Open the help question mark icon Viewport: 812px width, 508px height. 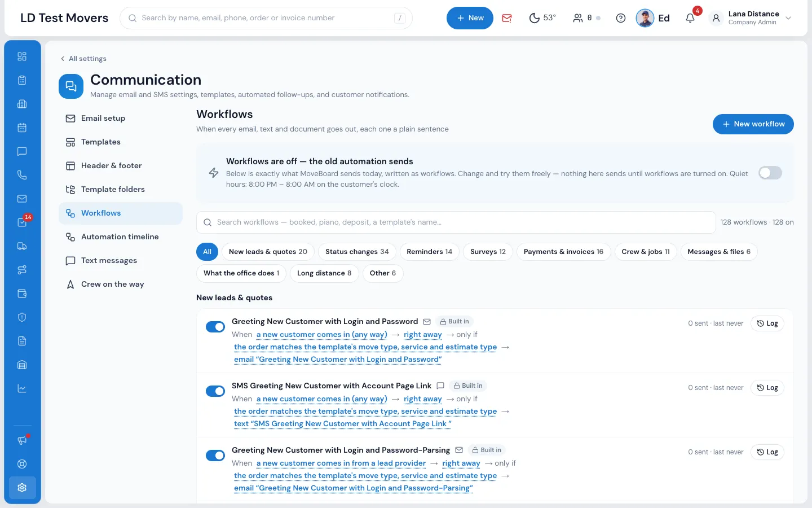621,18
